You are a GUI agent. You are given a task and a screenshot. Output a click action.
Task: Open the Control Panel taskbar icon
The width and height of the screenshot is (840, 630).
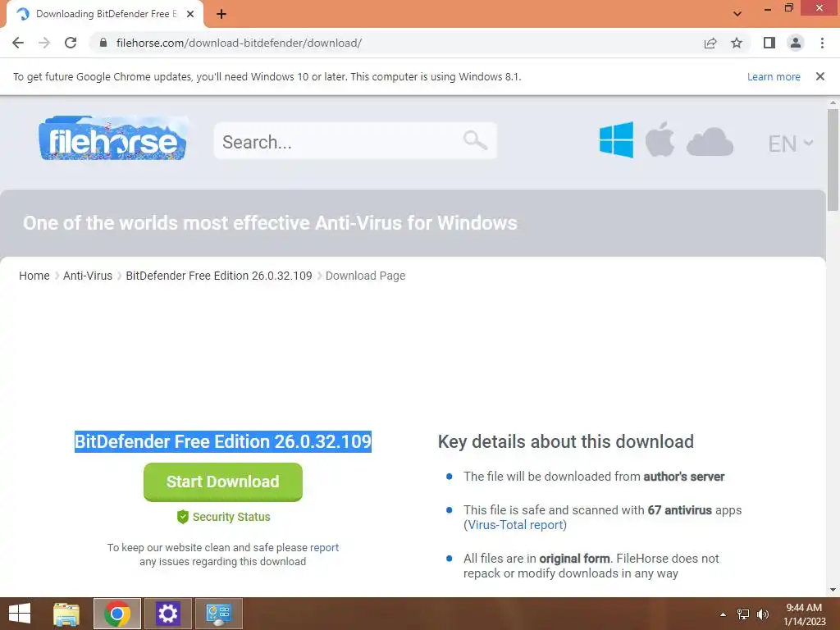coord(218,614)
